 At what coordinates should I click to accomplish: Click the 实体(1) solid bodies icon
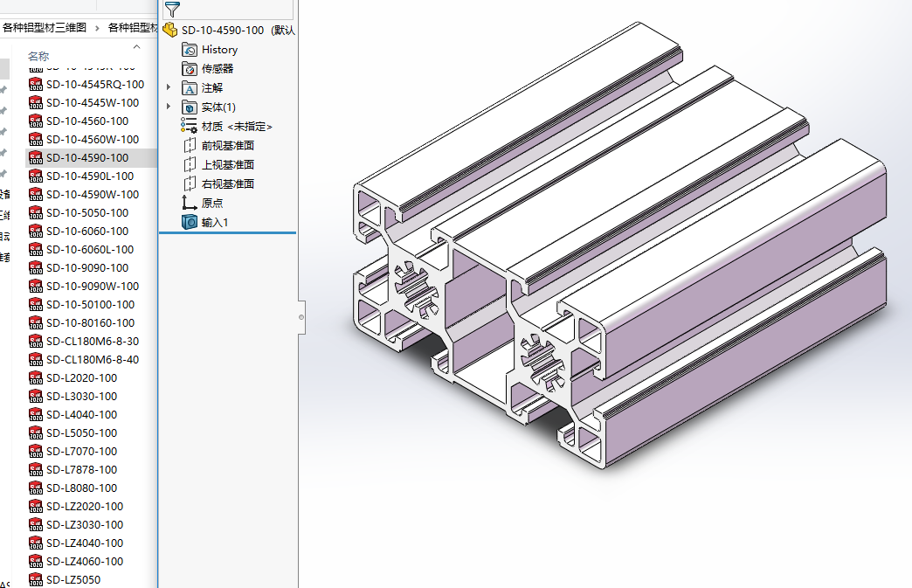190,107
